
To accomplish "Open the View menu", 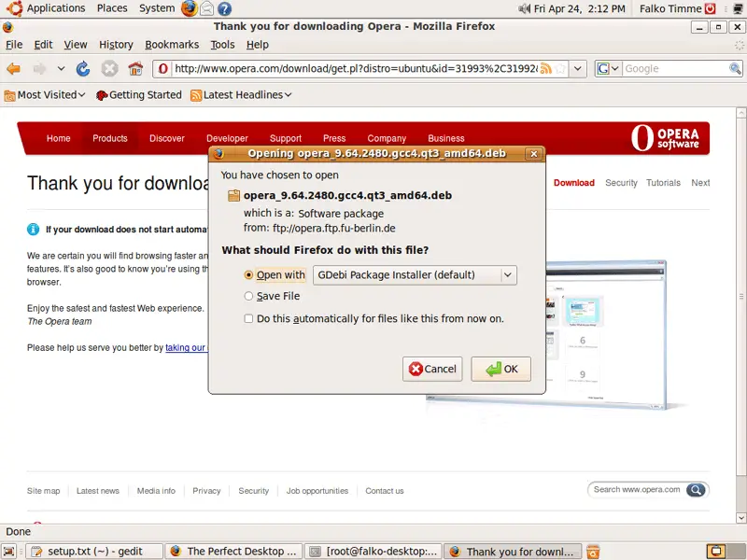I will click(76, 45).
